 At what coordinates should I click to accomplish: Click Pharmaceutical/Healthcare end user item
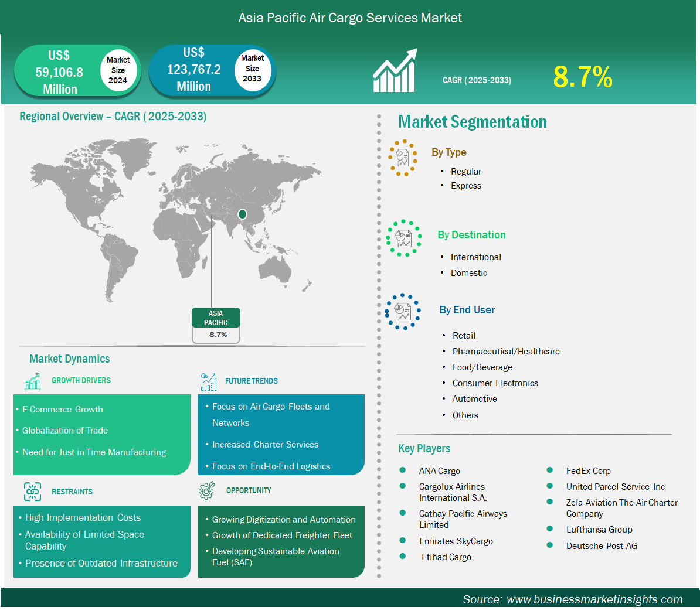tap(505, 352)
